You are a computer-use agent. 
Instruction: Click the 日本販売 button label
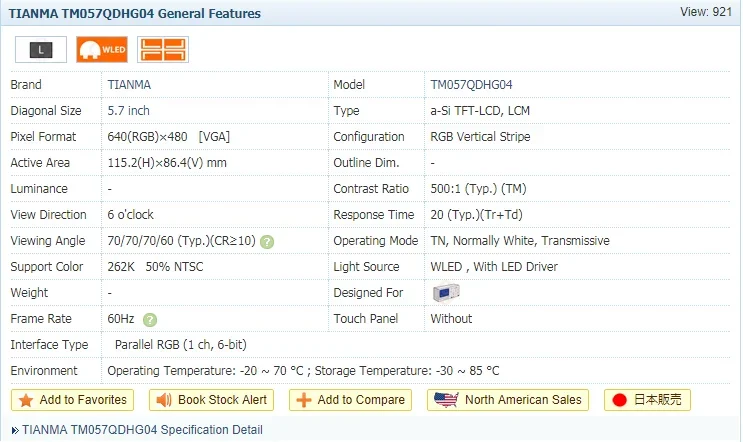[x=658, y=400]
